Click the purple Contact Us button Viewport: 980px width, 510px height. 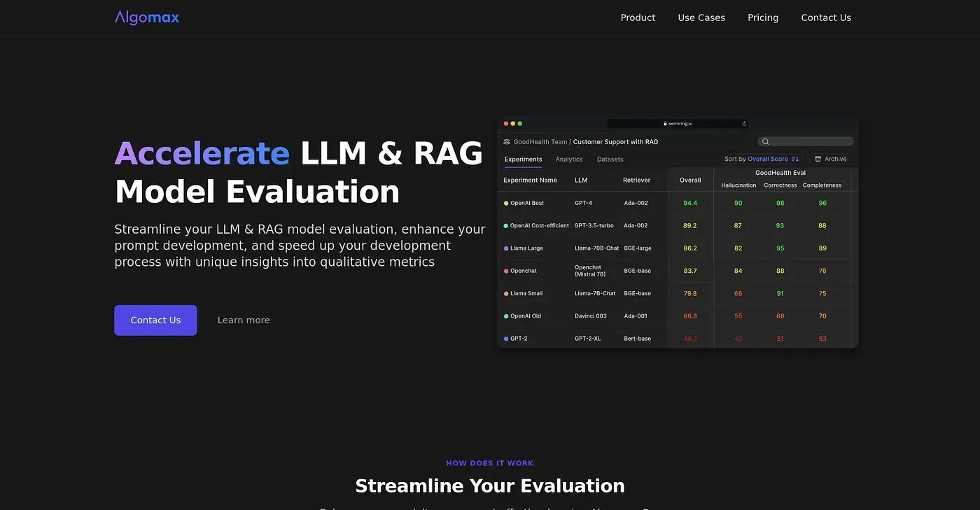(x=155, y=320)
